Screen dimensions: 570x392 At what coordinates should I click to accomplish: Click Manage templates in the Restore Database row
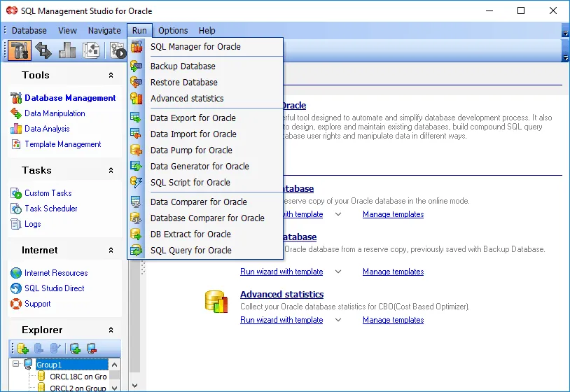point(393,272)
